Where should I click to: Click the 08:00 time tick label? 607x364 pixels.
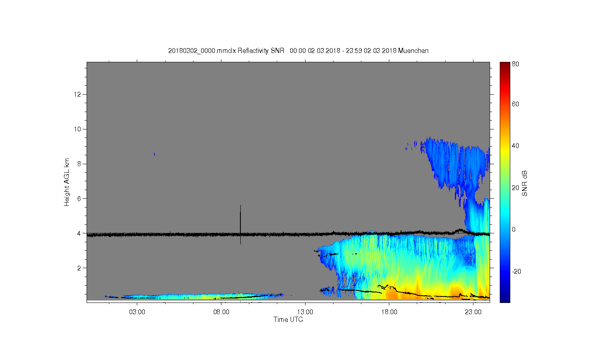pyautogui.click(x=221, y=312)
